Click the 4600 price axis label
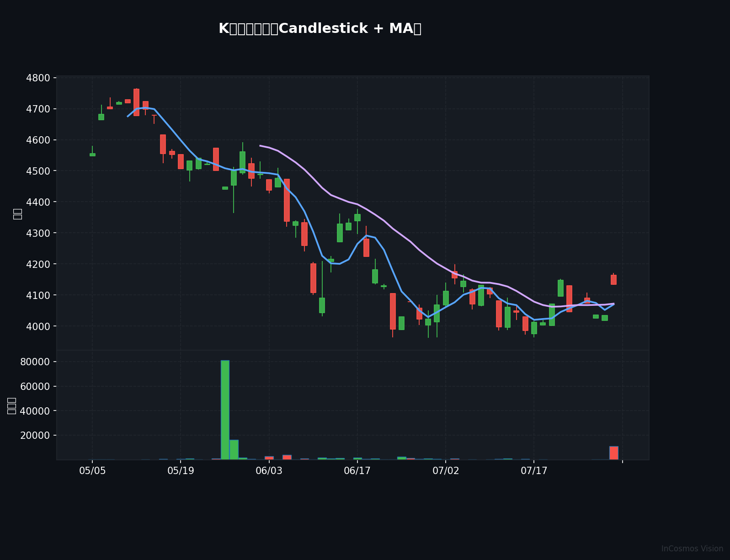Viewport: 730px width, 560px height. pos(38,140)
